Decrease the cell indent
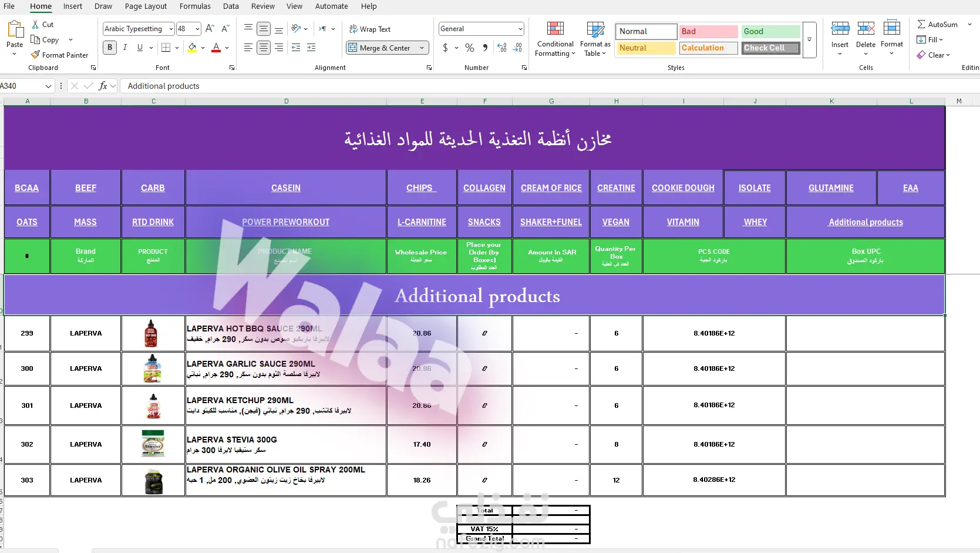Screen dimensions: 980x553 (x=296, y=48)
